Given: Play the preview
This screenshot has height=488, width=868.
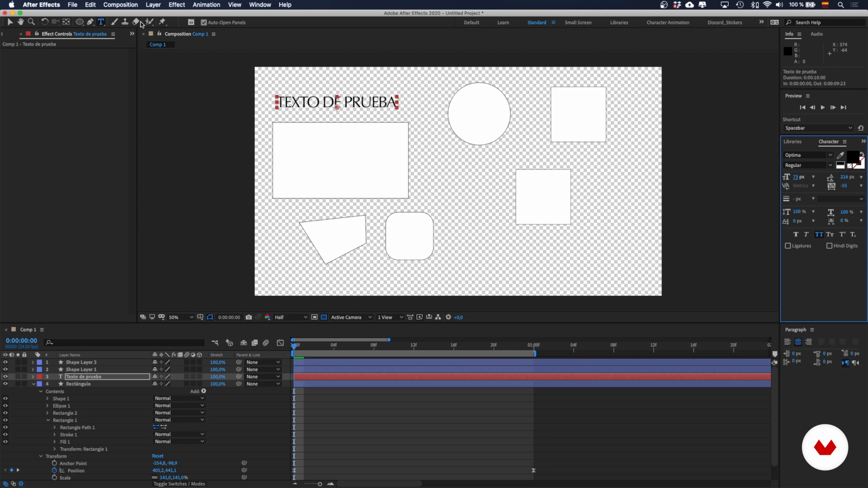Looking at the screenshot, I should click(x=823, y=108).
